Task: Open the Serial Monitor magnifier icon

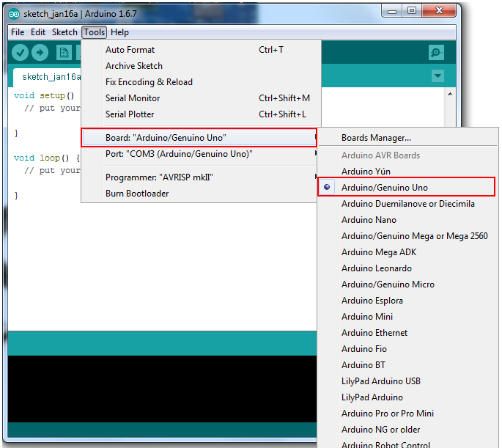Action: coord(436,53)
